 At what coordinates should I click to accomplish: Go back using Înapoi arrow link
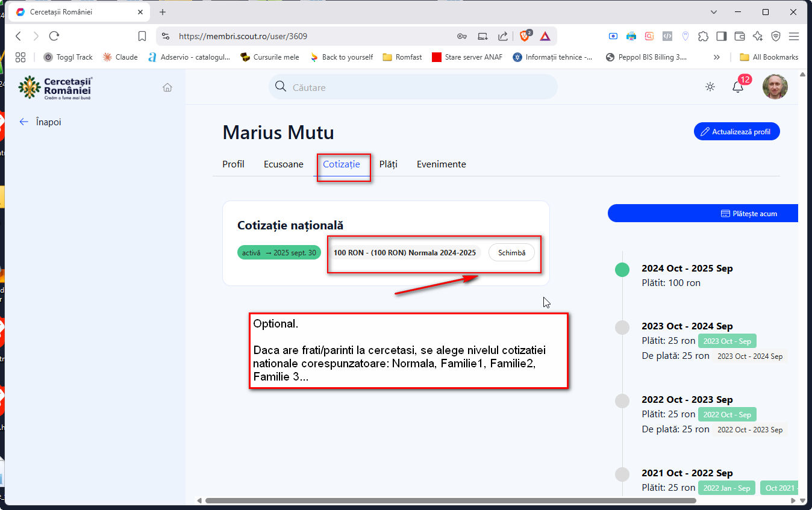40,122
